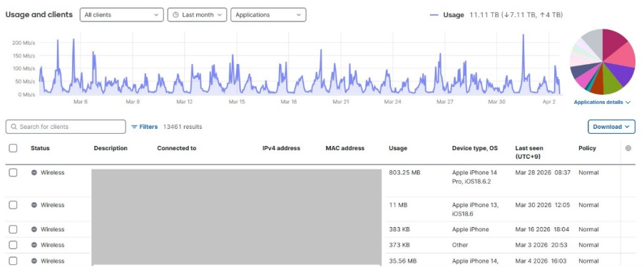Screen dimensions: 644x267
Task: Sort by the Usage column header
Action: click(398, 148)
